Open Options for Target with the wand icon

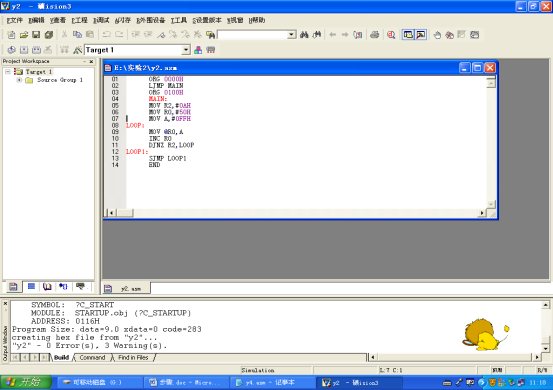click(78, 50)
